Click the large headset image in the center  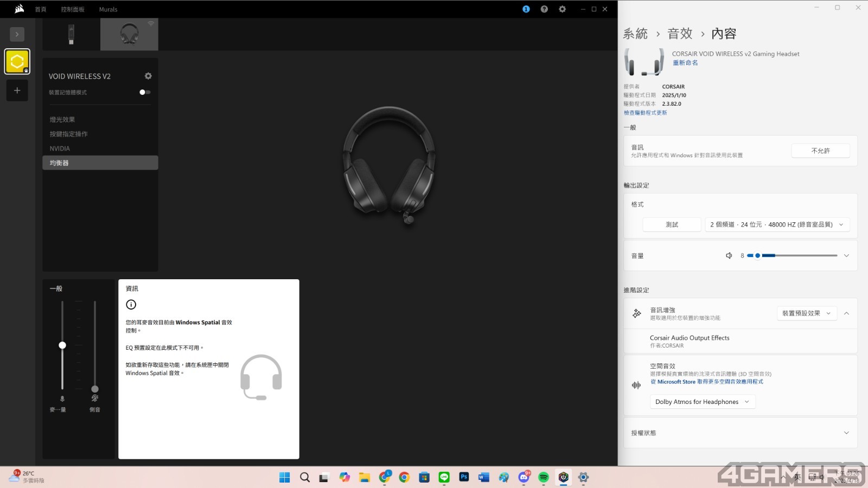click(x=389, y=165)
